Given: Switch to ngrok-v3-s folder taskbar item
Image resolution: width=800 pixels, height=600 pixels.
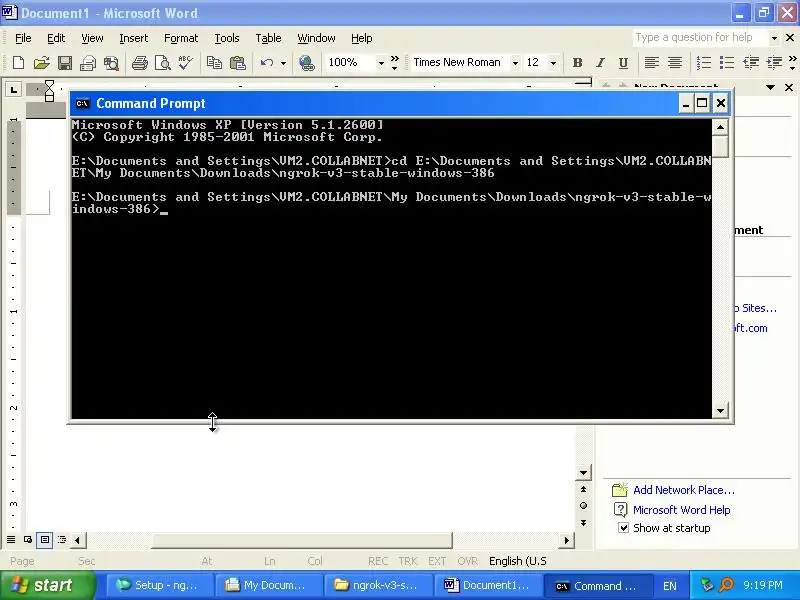Looking at the screenshot, I should pyautogui.click(x=378, y=585).
